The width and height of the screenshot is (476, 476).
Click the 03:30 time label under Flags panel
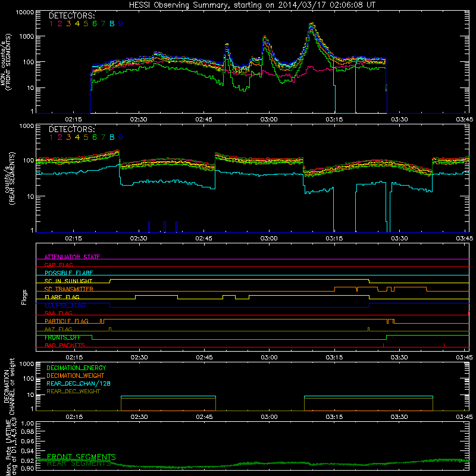[x=399, y=358]
